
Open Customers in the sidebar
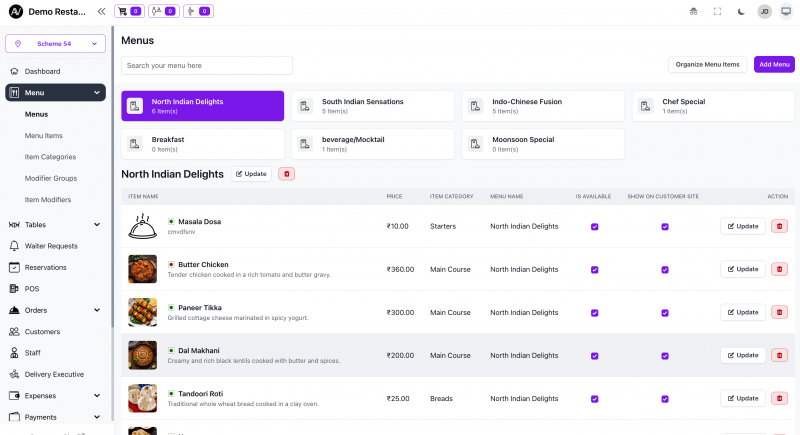pos(55,331)
